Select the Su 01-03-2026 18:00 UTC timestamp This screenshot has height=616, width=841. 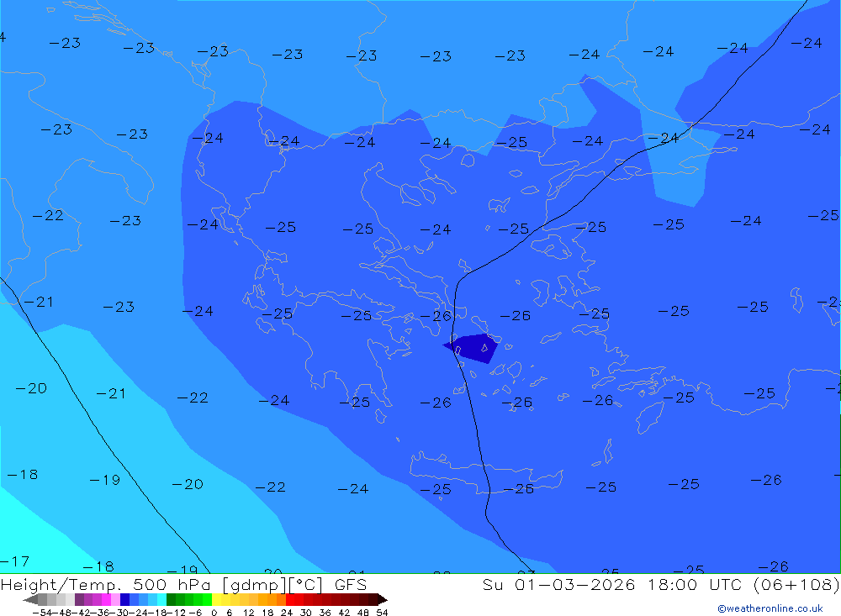click(x=661, y=584)
